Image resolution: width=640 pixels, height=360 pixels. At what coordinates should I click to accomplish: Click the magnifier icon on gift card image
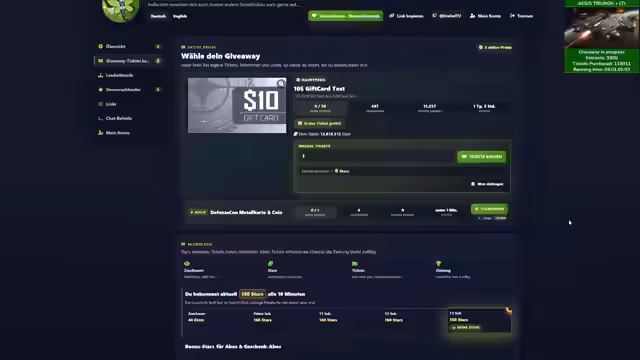pos(281,84)
